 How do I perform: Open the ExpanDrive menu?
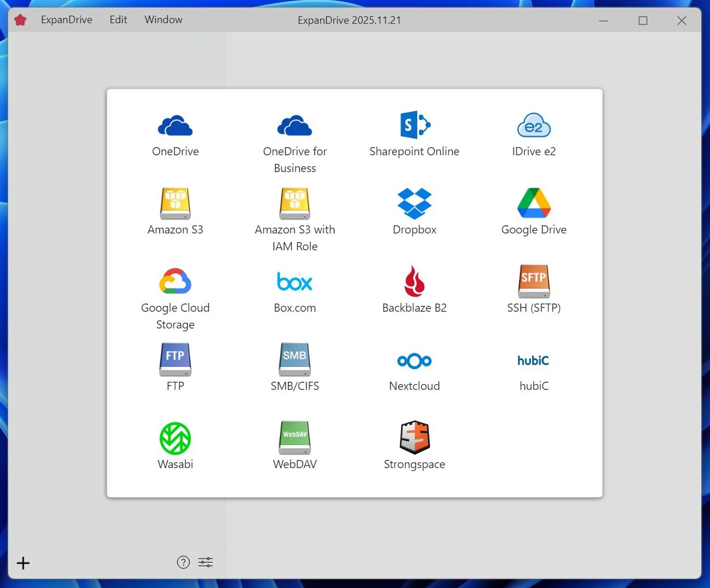(66, 20)
